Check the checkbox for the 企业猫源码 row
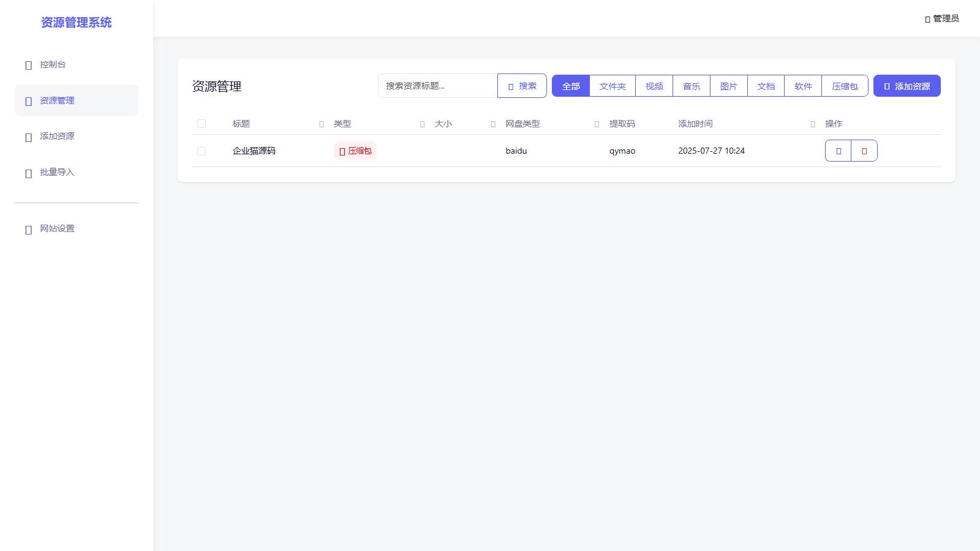980x551 pixels. pyautogui.click(x=202, y=151)
